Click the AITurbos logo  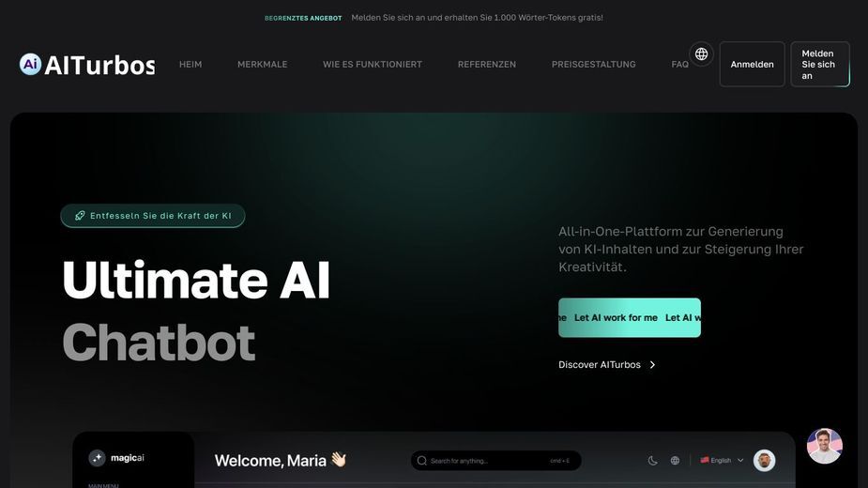pyautogui.click(x=87, y=65)
